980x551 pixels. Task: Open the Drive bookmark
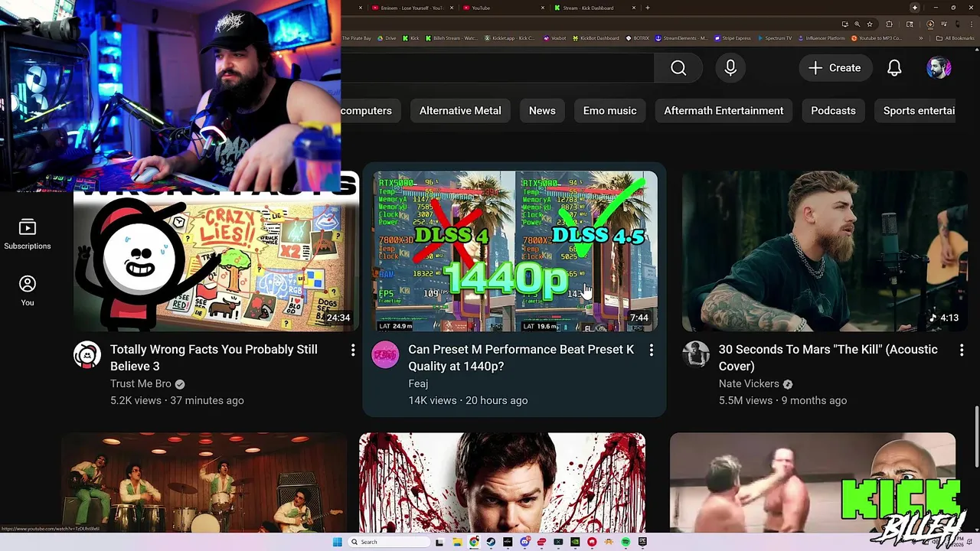(x=387, y=37)
